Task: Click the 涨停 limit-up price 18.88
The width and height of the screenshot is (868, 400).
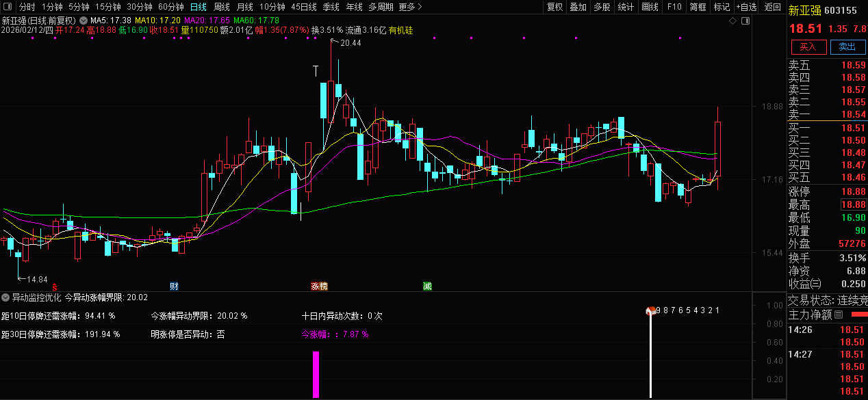Action: click(x=854, y=191)
